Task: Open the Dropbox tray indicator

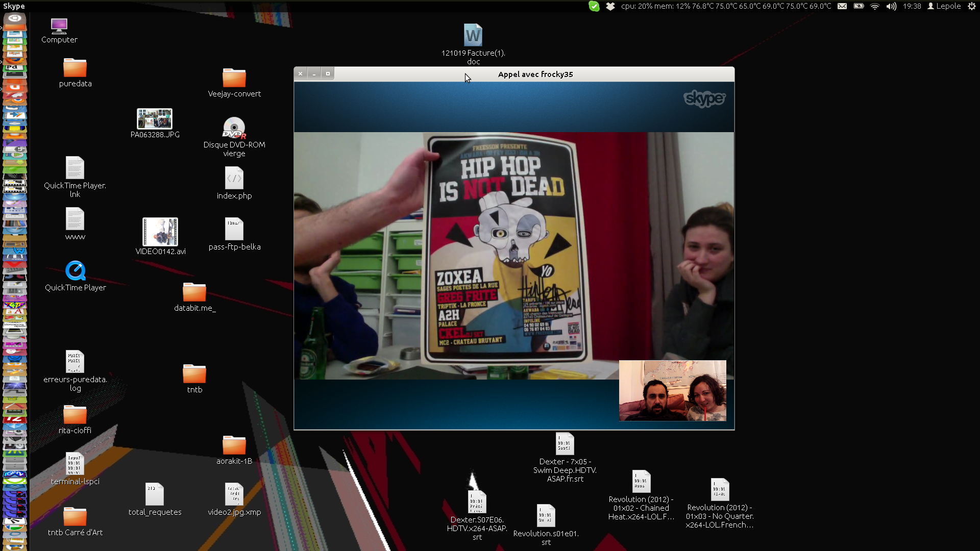Action: [x=610, y=6]
